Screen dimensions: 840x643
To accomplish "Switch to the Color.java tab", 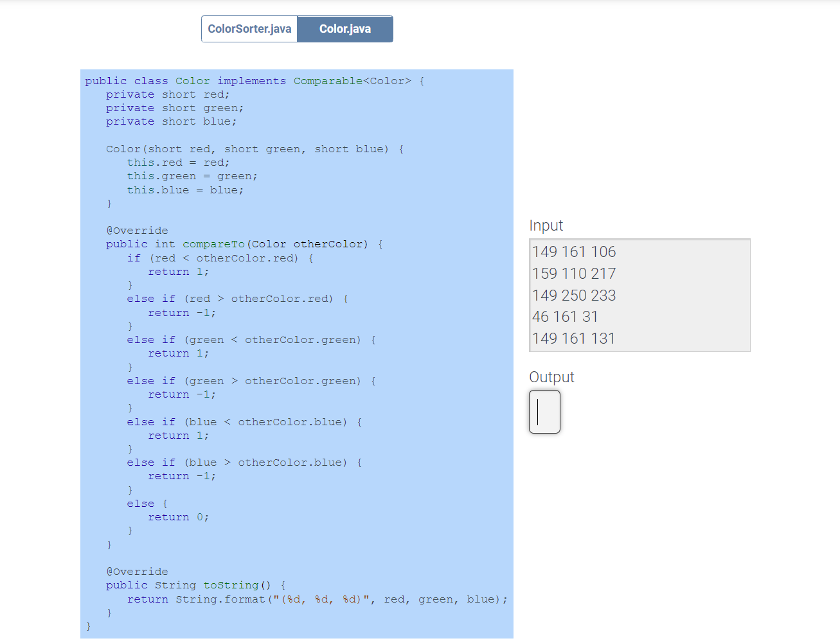I will click(x=345, y=28).
